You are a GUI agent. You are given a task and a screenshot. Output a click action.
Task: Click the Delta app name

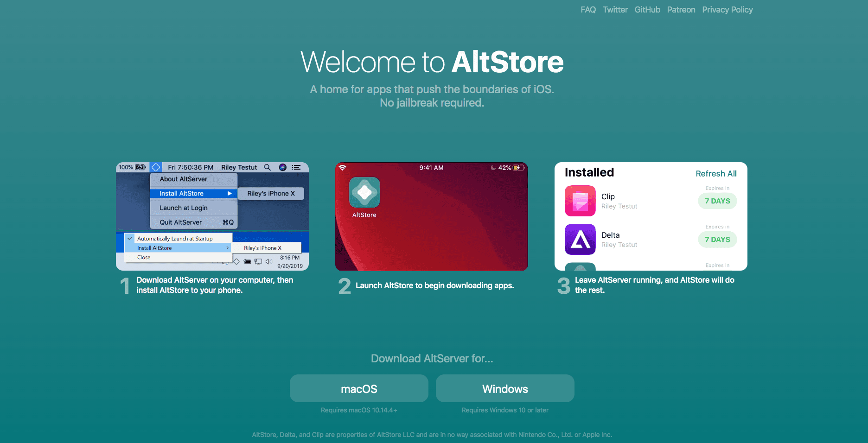coord(610,235)
